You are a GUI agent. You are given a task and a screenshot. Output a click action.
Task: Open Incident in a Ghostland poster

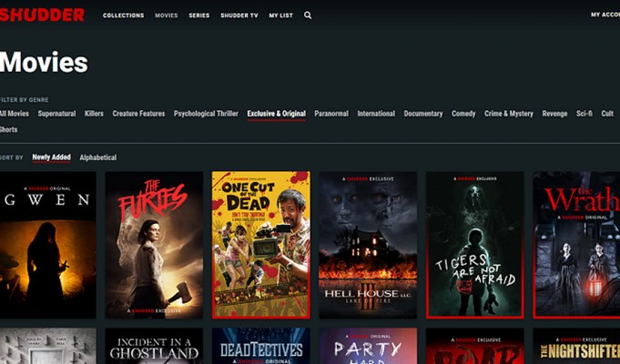[x=154, y=346]
